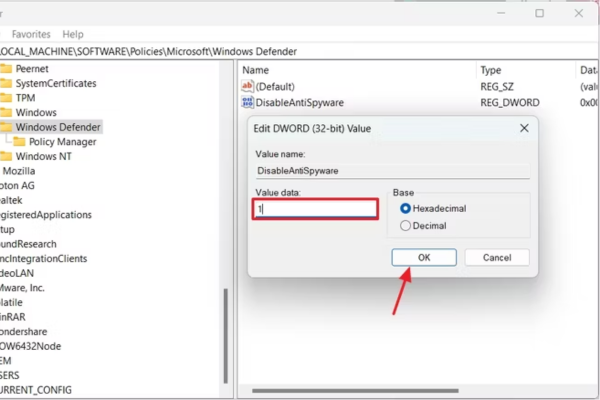Click the Policy Manager folder icon

(19, 142)
